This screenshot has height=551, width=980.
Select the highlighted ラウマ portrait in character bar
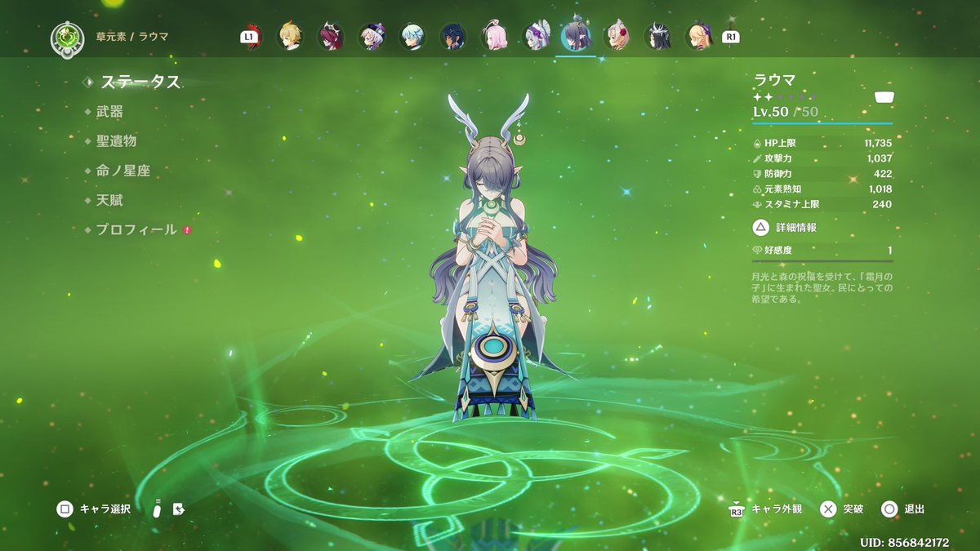(x=576, y=36)
